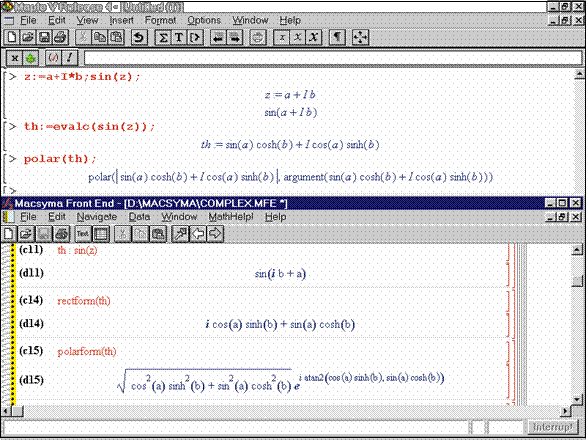586x440 pixels.
Task: Click the Open file icon in Maple toolbar
Action: 28,37
